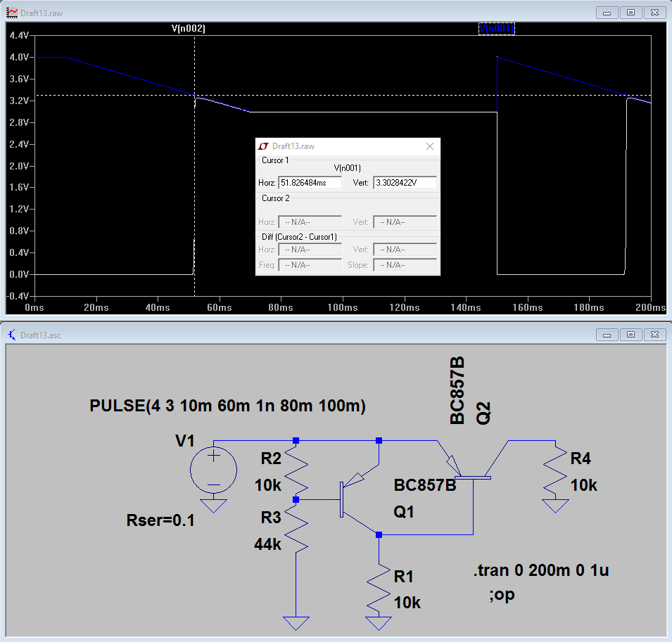This screenshot has height=642, width=672.
Task: Click Cursor 1 Horz value field
Action: point(310,183)
